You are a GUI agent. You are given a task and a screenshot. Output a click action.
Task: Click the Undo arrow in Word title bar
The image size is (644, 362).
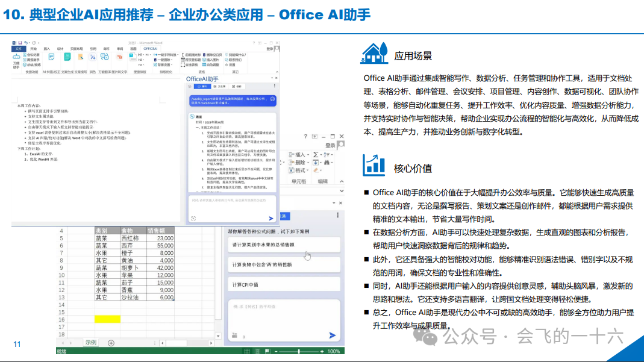point(26,43)
